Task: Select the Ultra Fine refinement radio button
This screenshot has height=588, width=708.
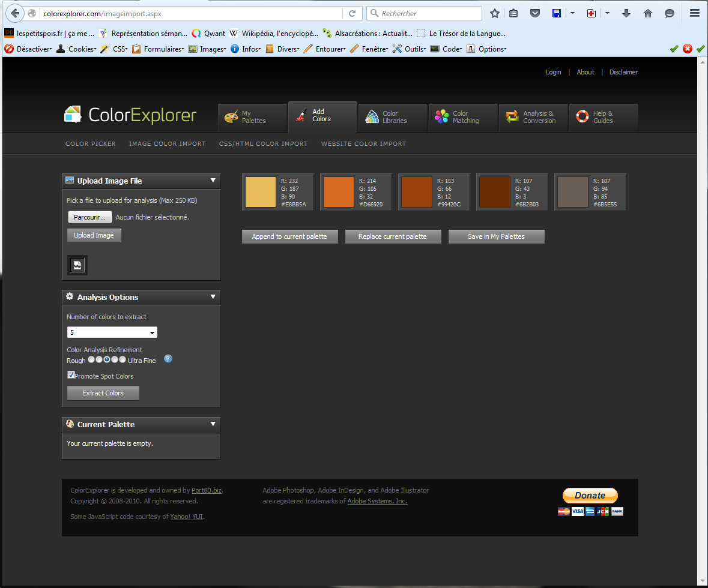Action: 123,360
